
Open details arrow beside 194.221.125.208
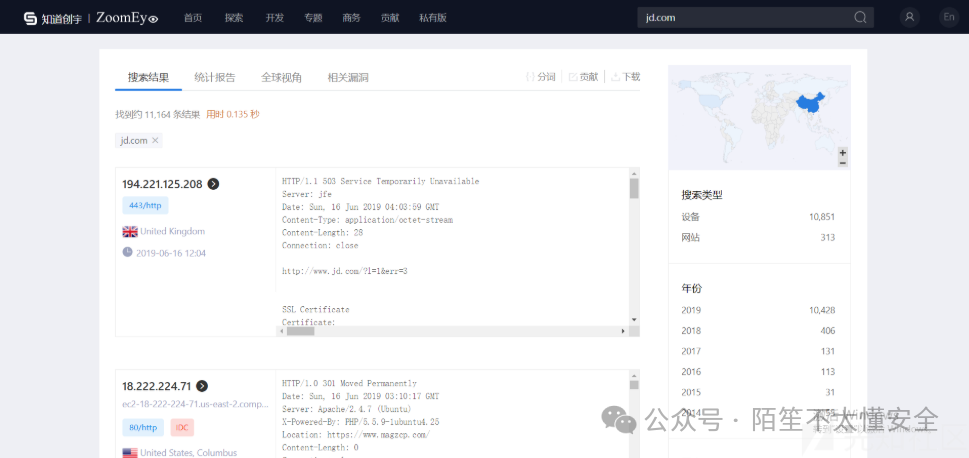213,184
